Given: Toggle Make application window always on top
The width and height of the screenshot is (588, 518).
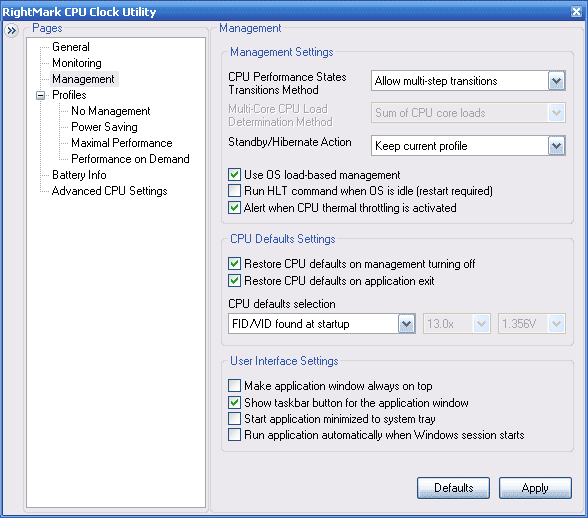Looking at the screenshot, I should pyautogui.click(x=234, y=385).
